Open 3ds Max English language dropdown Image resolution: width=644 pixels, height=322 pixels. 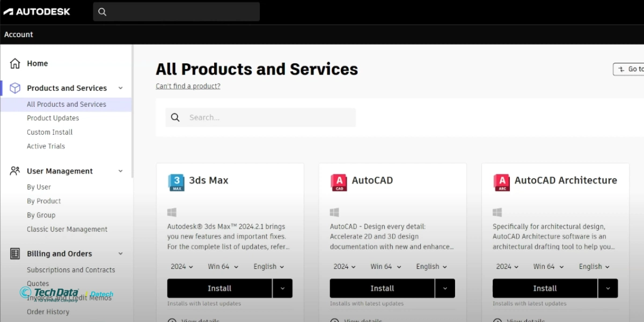point(269,266)
